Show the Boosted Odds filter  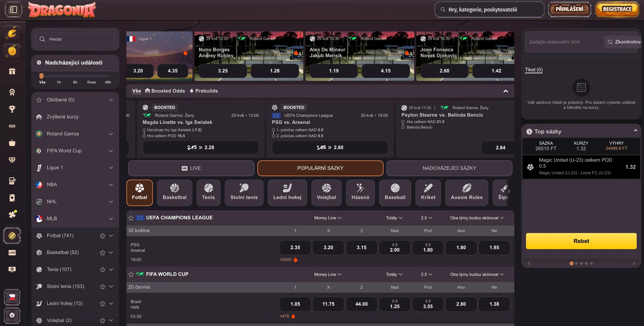[165, 91]
